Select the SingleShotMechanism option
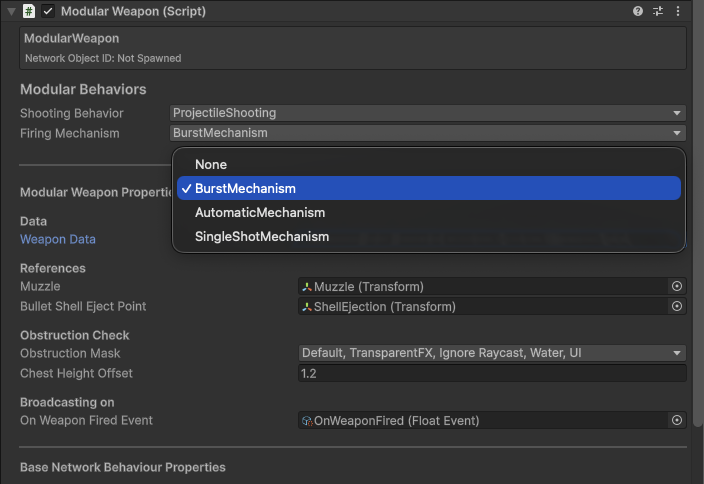 [262, 237]
